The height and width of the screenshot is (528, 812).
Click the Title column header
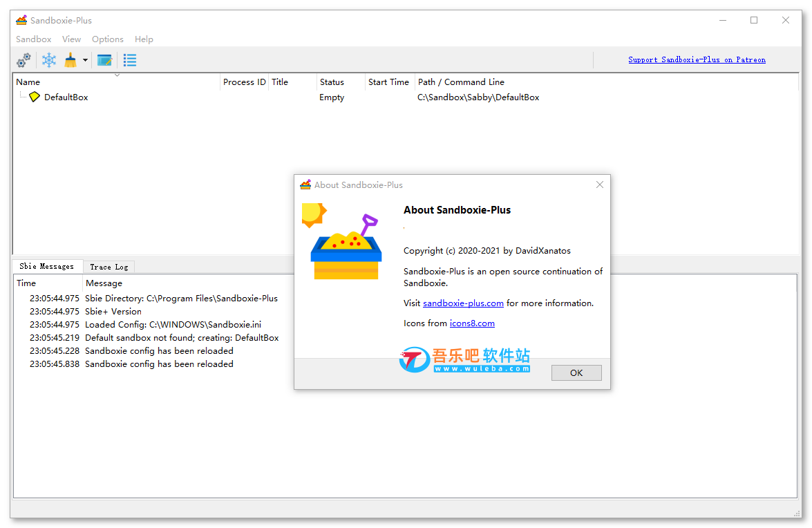click(292, 82)
